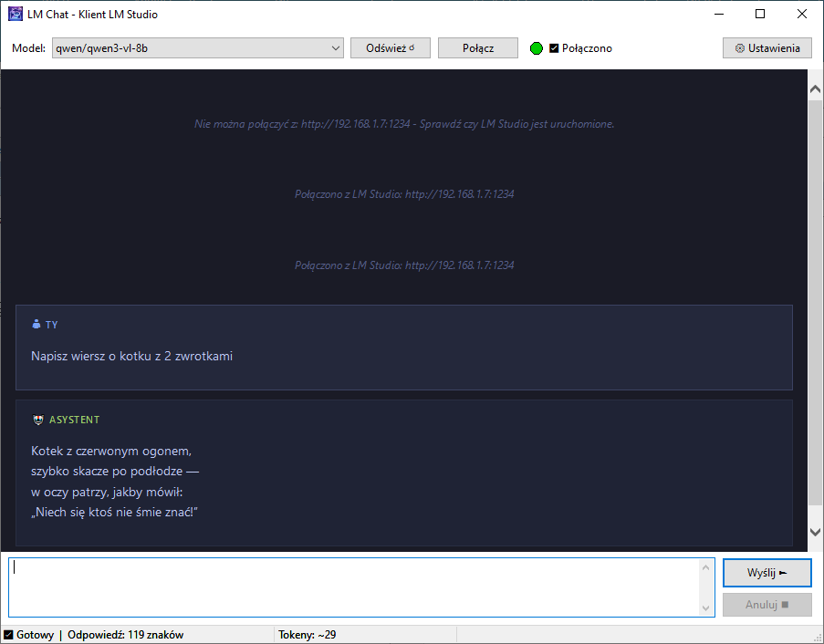The width and height of the screenshot is (824, 644).
Task: Click the user avatar icon beside TY
Action: (x=37, y=324)
